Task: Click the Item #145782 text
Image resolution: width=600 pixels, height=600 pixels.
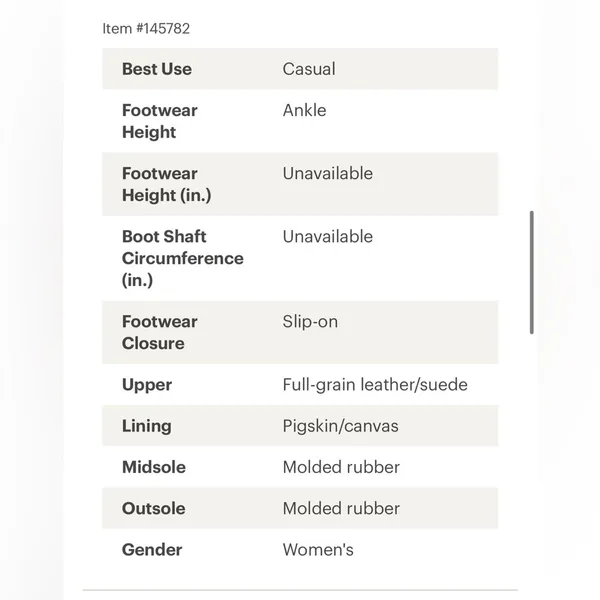Action: pyautogui.click(x=146, y=29)
